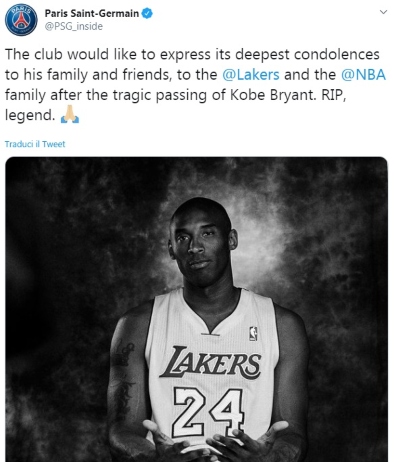Image resolution: width=394 pixels, height=462 pixels.
Task: Enlarge the black-and-white tribute photo
Action: tap(197, 309)
